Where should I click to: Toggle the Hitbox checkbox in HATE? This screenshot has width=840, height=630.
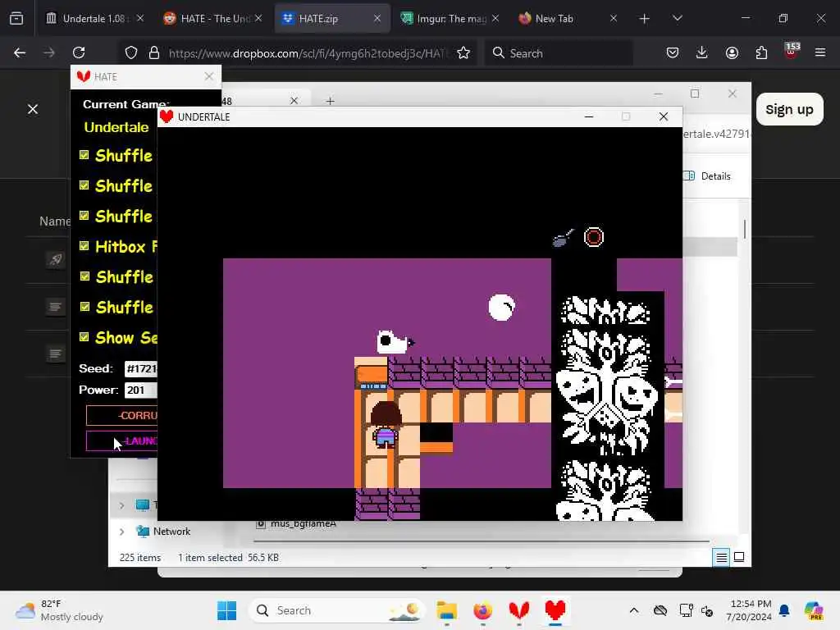pos(84,246)
